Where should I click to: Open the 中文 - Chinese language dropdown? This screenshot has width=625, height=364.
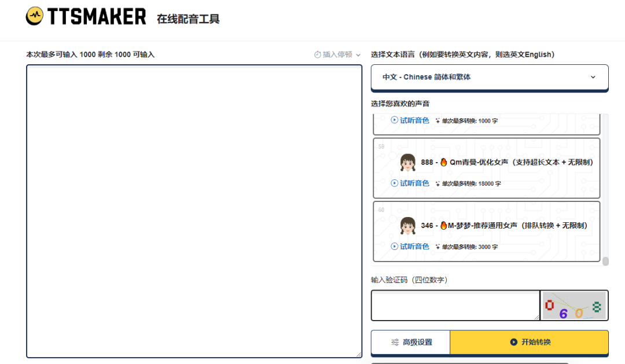point(490,77)
